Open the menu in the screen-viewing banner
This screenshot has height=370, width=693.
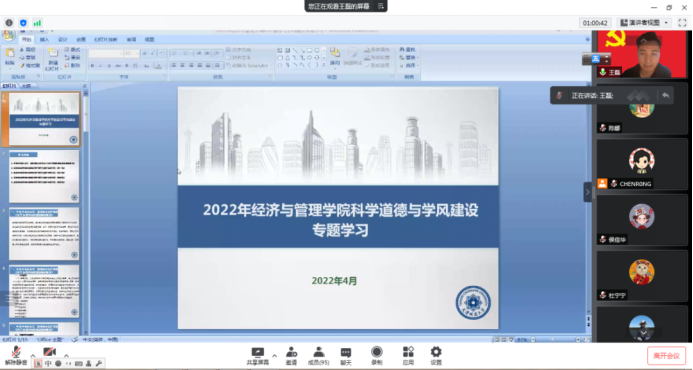click(x=380, y=6)
